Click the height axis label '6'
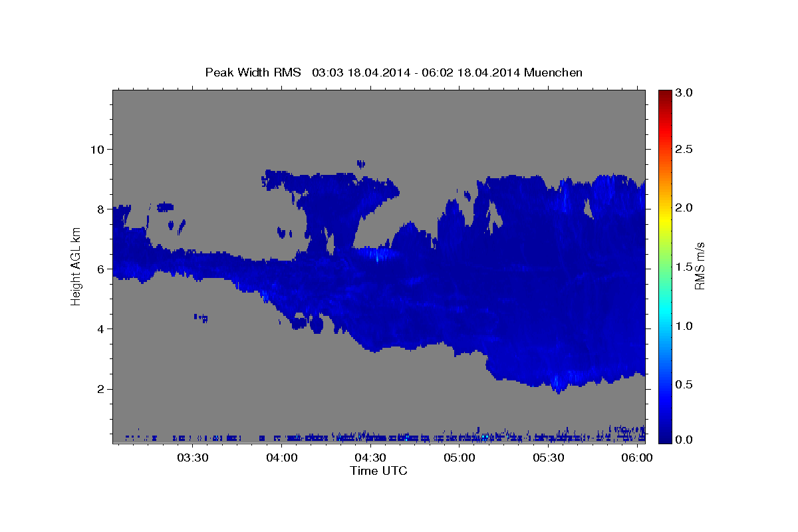The image size is (798, 532). pos(99,269)
